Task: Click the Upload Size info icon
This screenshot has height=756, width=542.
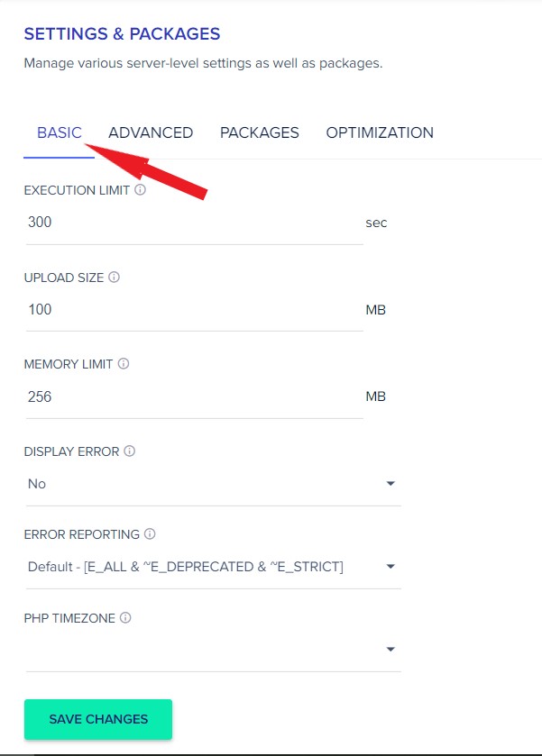Action: pyautogui.click(x=114, y=277)
